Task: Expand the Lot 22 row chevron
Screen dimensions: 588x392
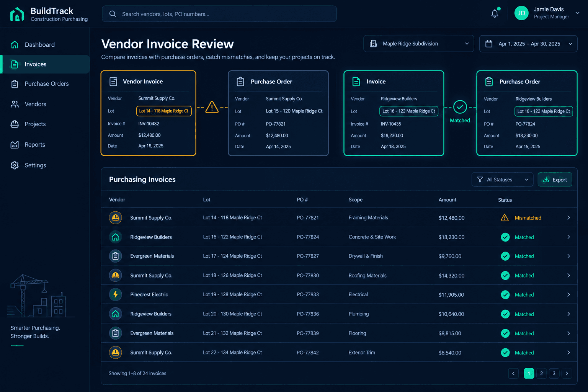Action: click(568, 353)
